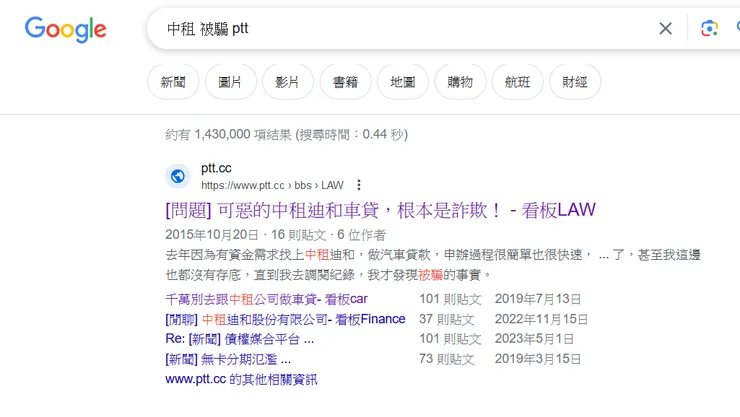Open Google Lens image search icon
The image size is (740, 417).
(709, 29)
